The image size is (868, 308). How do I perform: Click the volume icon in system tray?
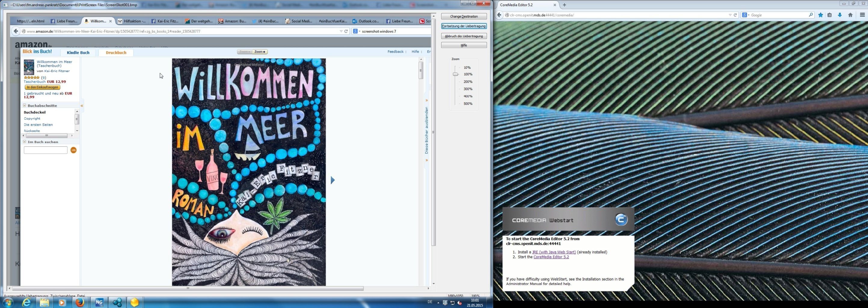coord(459,303)
